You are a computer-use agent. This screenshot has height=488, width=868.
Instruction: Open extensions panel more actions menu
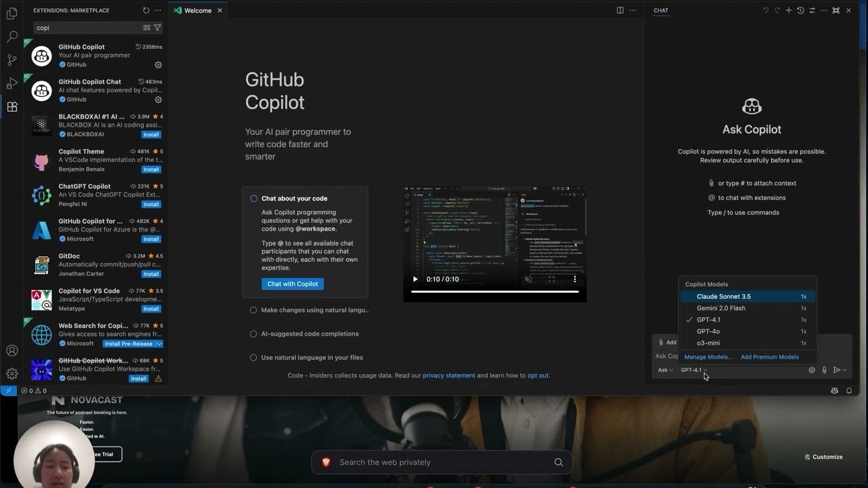click(x=157, y=10)
